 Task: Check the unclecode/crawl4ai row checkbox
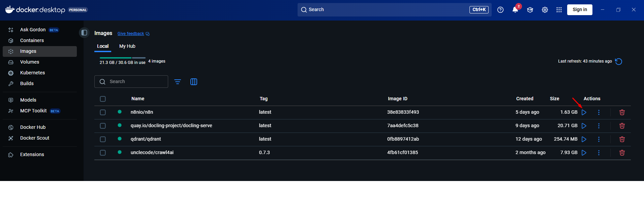pos(103,153)
